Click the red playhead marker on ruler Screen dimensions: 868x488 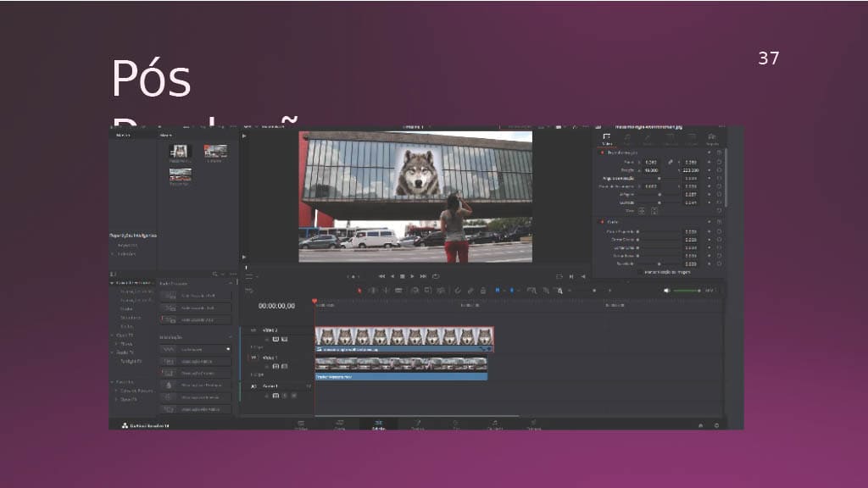pyautogui.click(x=314, y=302)
